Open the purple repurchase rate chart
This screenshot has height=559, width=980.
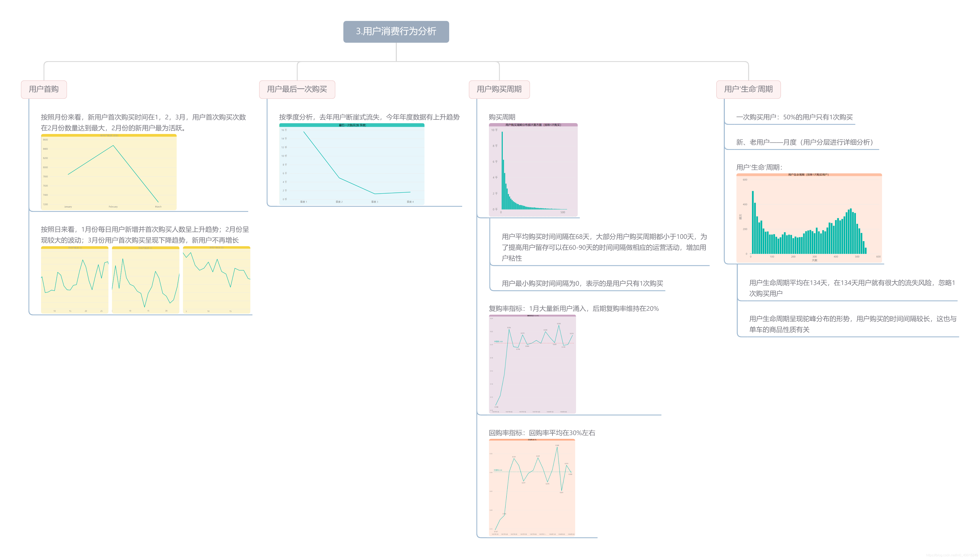pos(532,364)
